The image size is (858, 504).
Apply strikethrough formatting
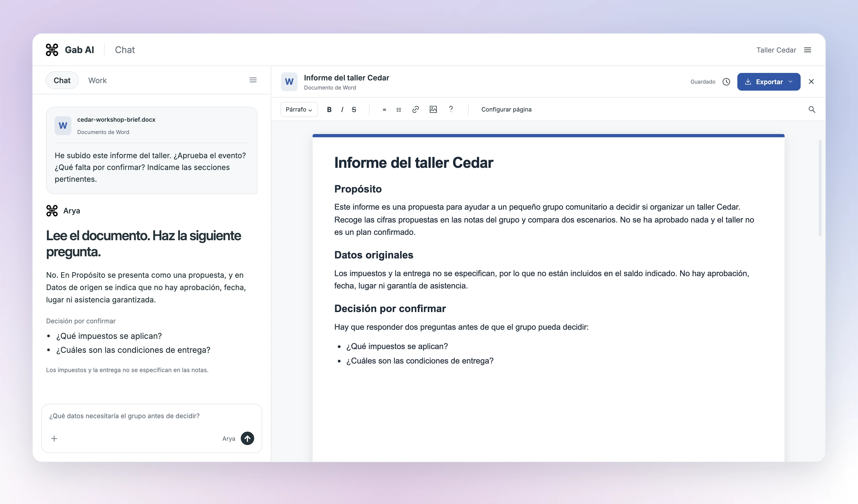pyautogui.click(x=354, y=109)
